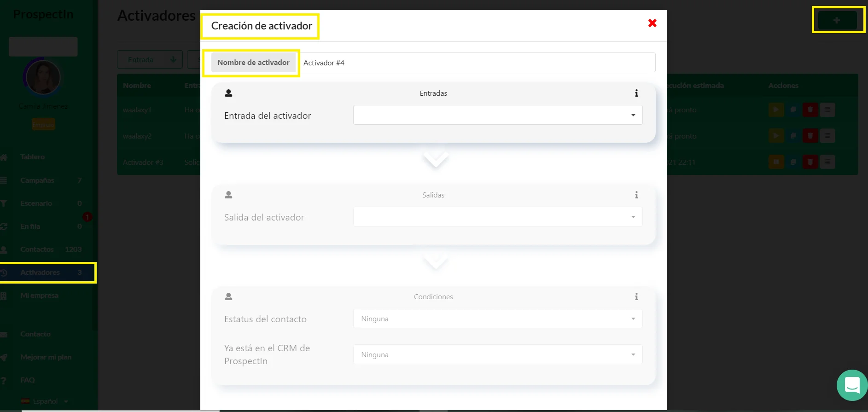Click the 'Nombre de activador' label
Image resolution: width=868 pixels, height=412 pixels.
click(253, 63)
